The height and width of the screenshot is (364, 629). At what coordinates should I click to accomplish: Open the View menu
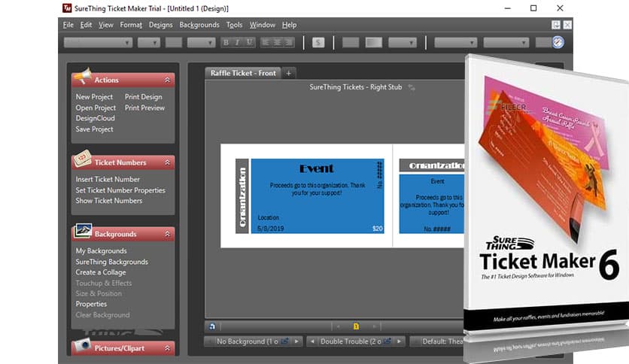[106, 25]
